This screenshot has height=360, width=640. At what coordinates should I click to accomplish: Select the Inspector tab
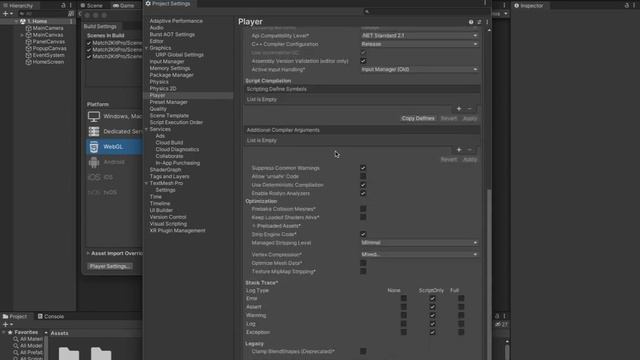click(x=529, y=5)
